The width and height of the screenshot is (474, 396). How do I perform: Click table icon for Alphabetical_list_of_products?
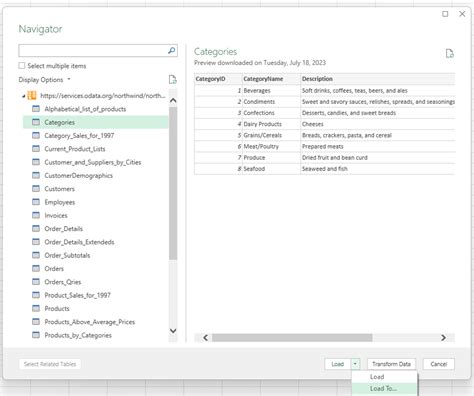click(36, 109)
